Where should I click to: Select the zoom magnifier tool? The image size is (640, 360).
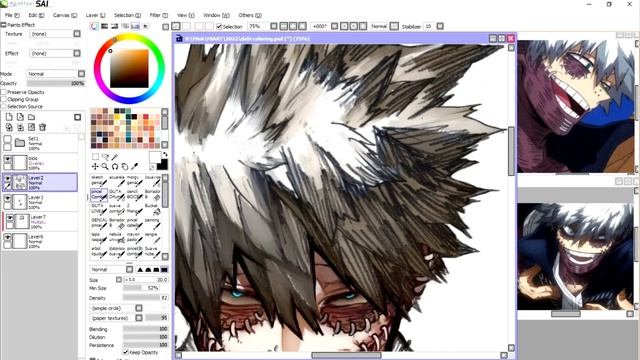[x=105, y=167]
